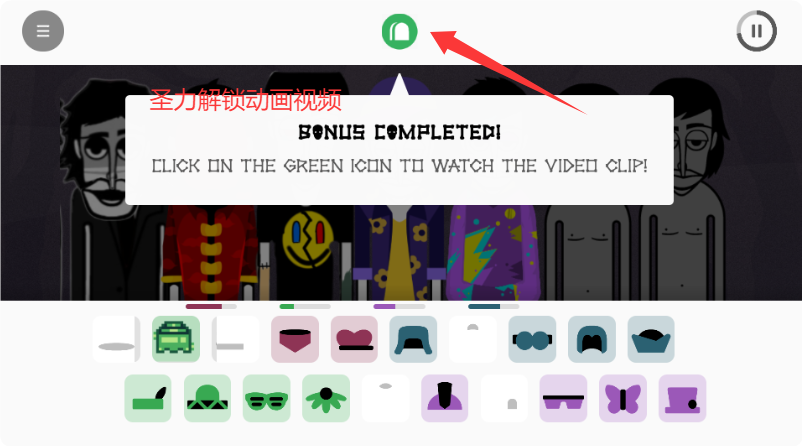Select the green feather cap icon

(148, 398)
